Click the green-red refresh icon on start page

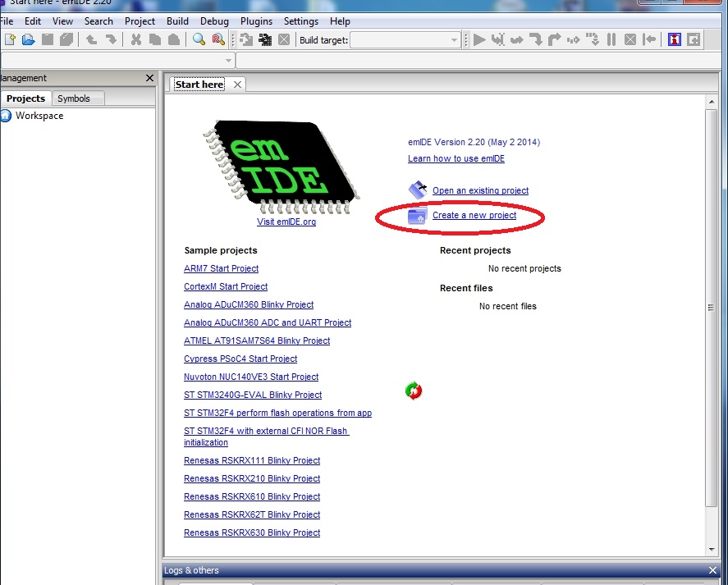414,391
